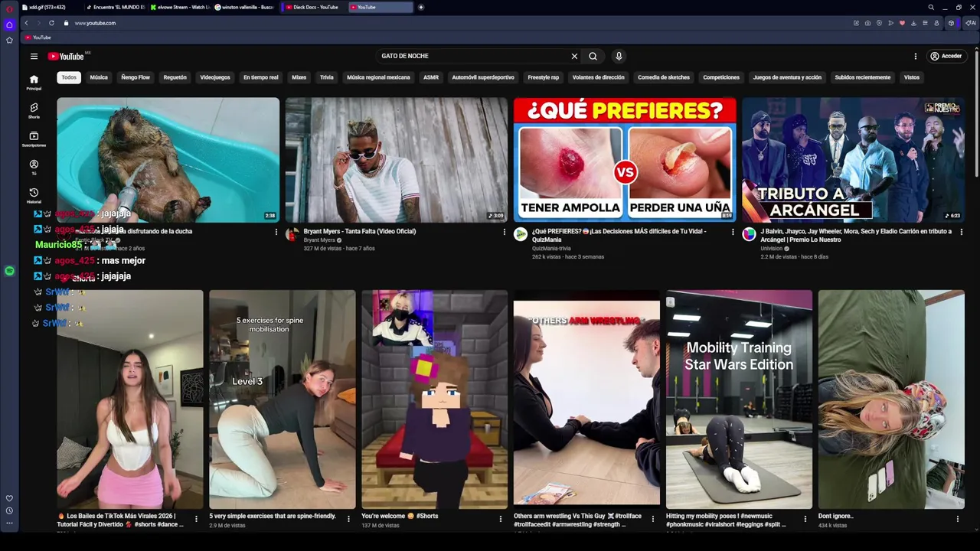Viewport: 980px width, 551px height.
Task: Click the YouTube logo
Action: pos(66,56)
